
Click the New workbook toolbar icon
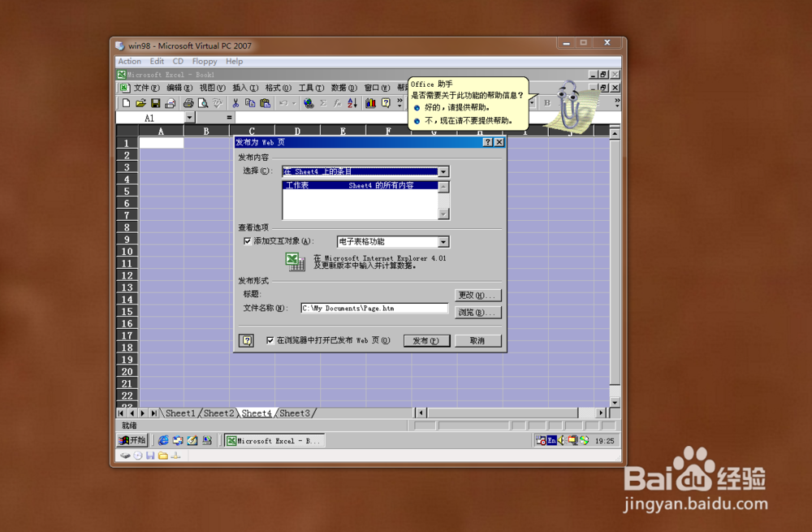(x=127, y=103)
